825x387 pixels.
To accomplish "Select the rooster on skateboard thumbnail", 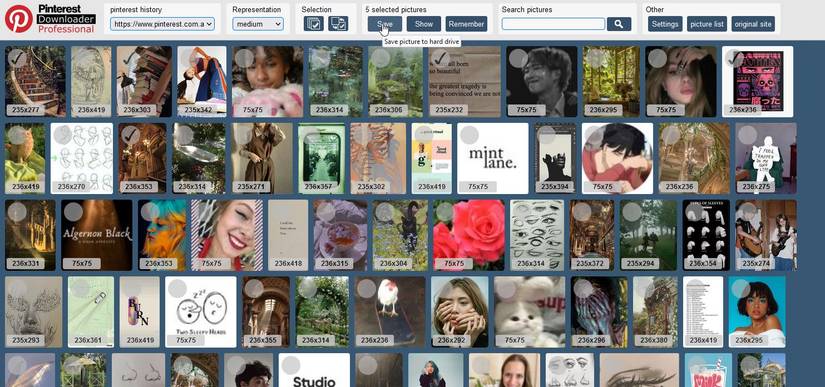I will coord(390,312).
